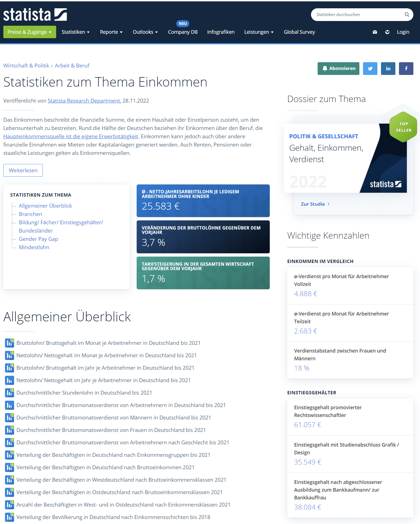
Task: Open Global Survey menu item
Action: tap(299, 32)
